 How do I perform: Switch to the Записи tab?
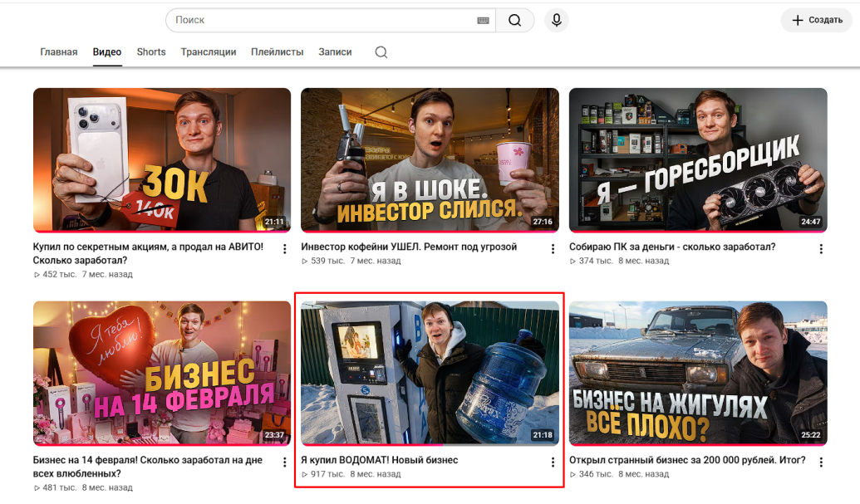coord(335,52)
